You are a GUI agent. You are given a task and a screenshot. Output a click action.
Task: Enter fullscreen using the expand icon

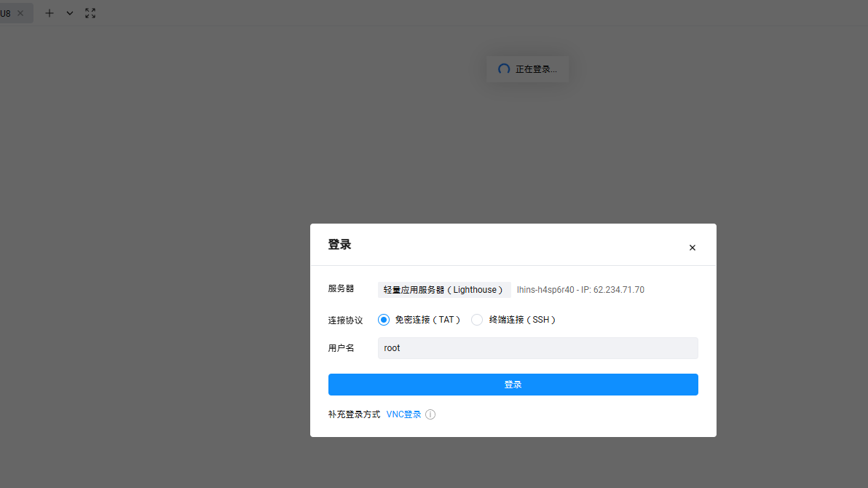click(90, 12)
